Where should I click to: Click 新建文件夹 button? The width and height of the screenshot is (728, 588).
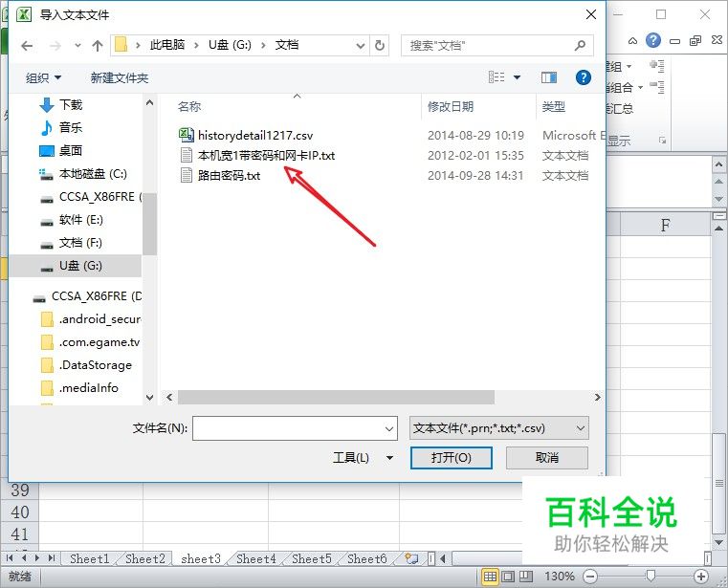(x=120, y=77)
